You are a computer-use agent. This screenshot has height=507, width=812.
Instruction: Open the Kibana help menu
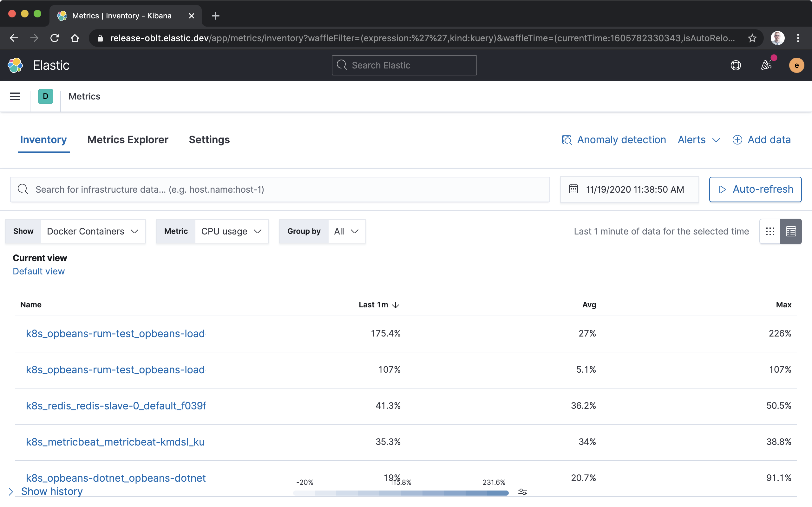[736, 65]
